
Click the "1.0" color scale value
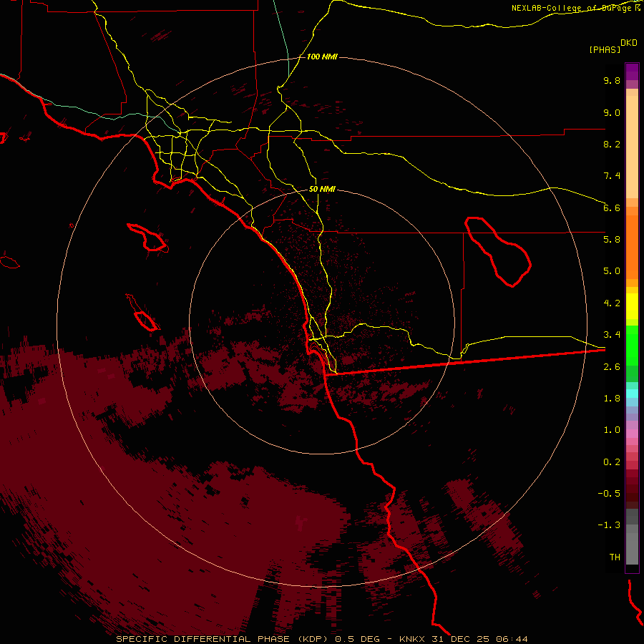coord(612,430)
